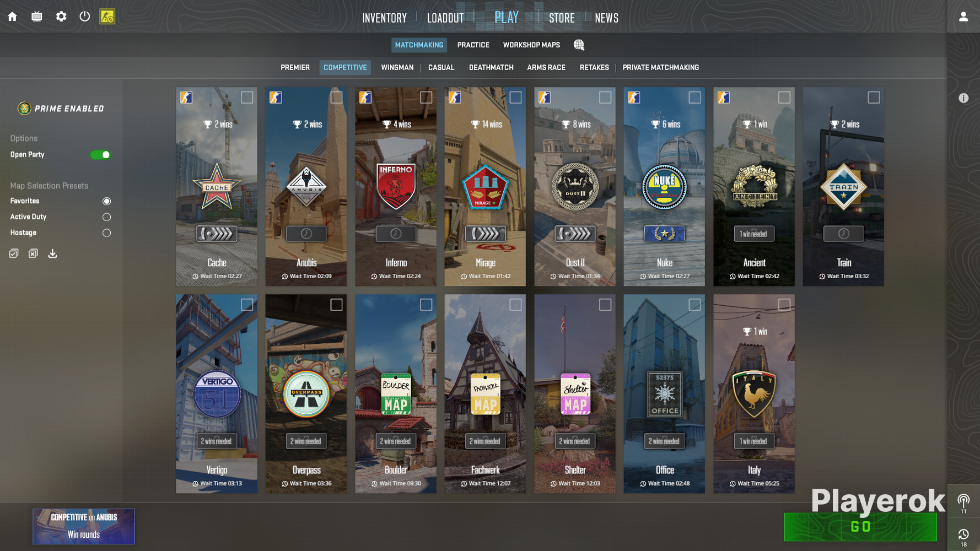Click the Dust II Wait Time 01:34 text

(575, 277)
